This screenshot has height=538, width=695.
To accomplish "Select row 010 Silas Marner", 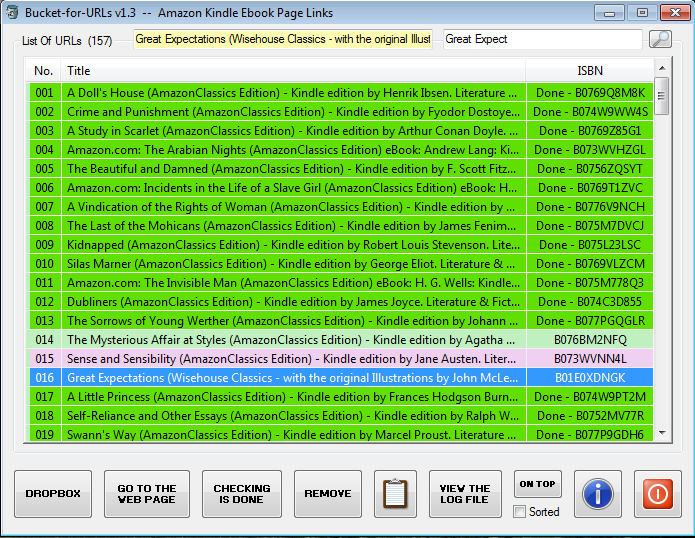I will click(x=340, y=264).
